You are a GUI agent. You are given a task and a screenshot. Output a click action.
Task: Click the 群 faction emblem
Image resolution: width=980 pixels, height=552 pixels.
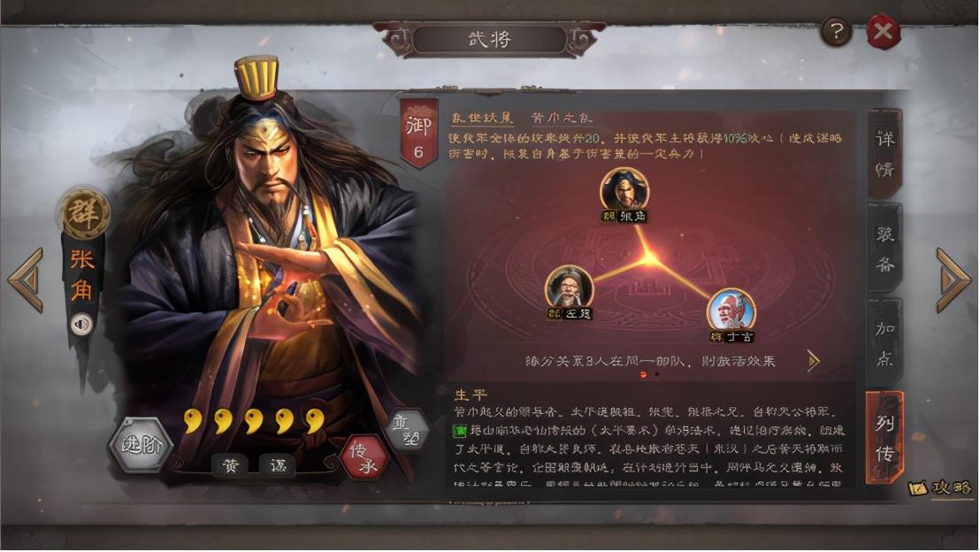[83, 212]
